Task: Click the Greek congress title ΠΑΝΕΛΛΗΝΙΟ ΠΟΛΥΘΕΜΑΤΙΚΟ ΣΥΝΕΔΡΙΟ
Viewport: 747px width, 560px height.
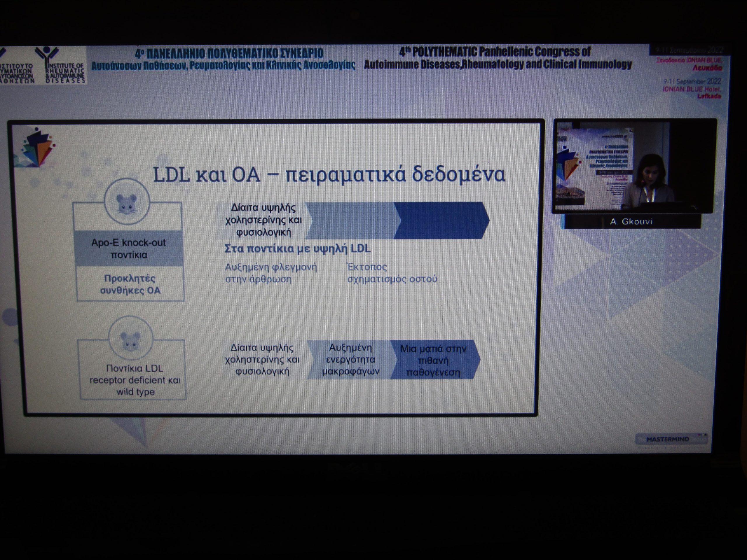Action: pyautogui.click(x=229, y=54)
